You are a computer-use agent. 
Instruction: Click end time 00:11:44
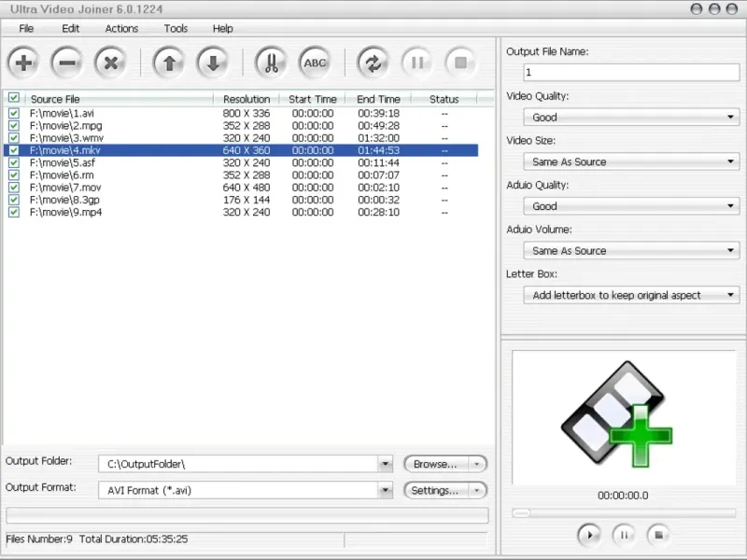[379, 162]
